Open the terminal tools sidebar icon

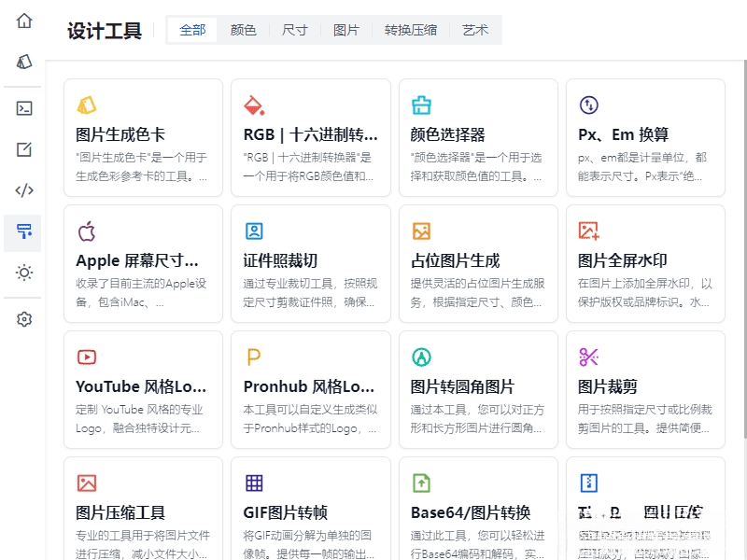click(x=24, y=108)
